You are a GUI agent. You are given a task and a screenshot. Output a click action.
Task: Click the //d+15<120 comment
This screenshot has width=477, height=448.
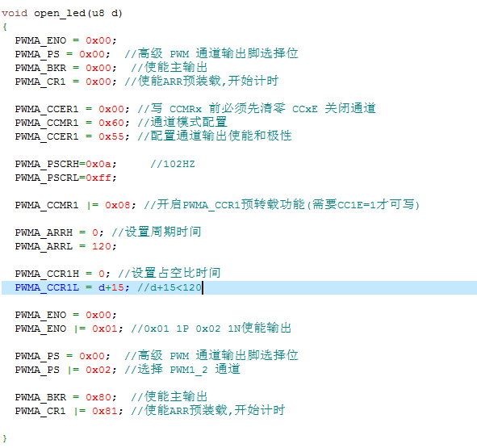tap(169, 287)
